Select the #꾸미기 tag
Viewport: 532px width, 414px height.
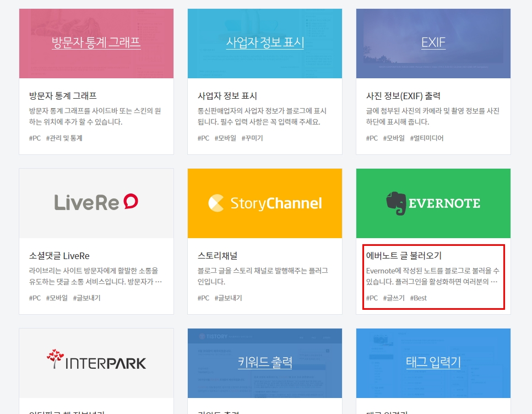[252, 138]
